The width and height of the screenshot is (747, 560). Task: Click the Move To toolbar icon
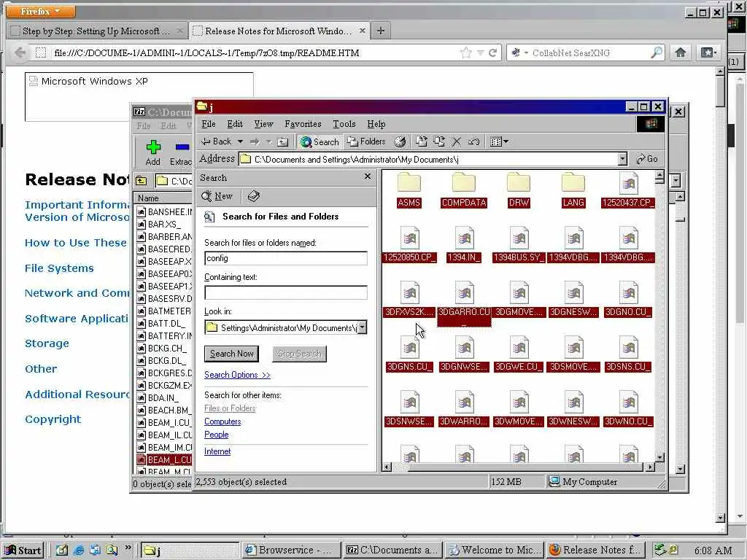(421, 141)
